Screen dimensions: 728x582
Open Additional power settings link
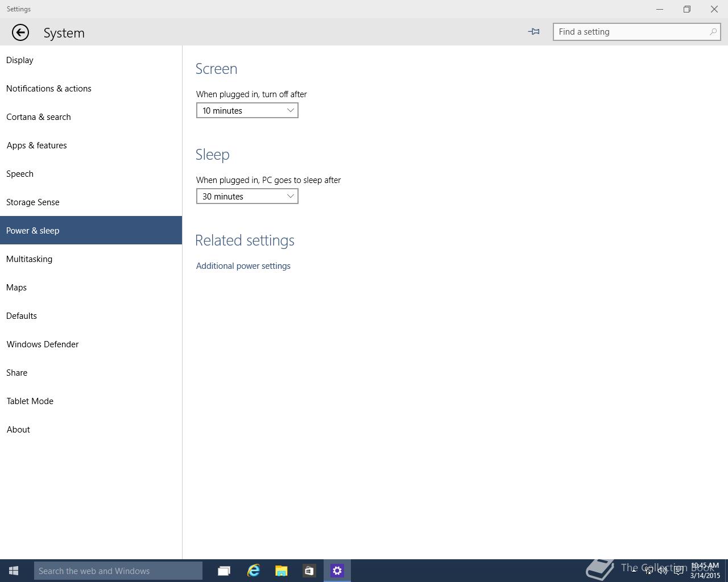243,265
